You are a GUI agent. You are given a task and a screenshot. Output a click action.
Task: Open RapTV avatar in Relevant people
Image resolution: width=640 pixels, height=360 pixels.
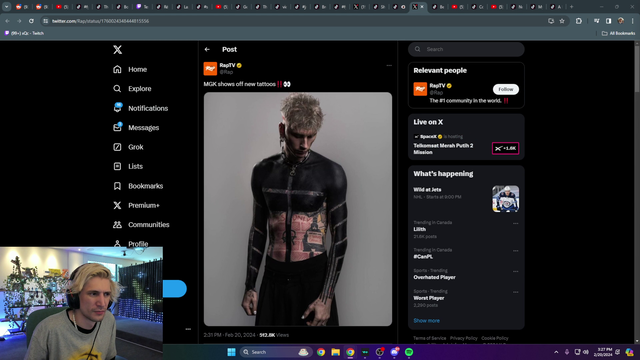coord(420,89)
